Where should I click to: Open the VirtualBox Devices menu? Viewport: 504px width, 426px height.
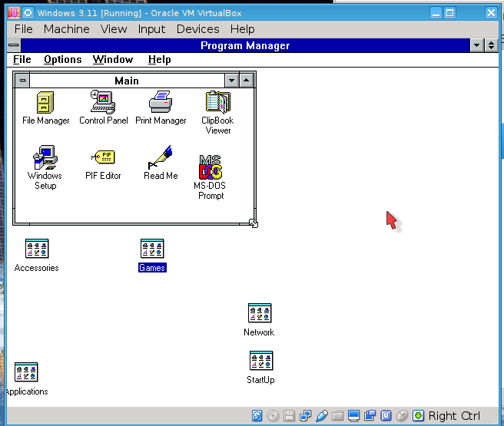coord(197,28)
